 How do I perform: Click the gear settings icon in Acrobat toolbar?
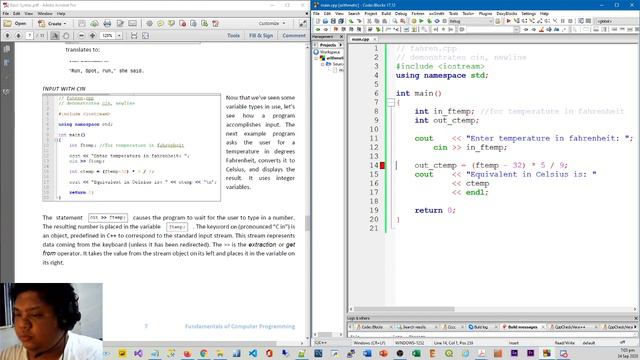point(149,24)
